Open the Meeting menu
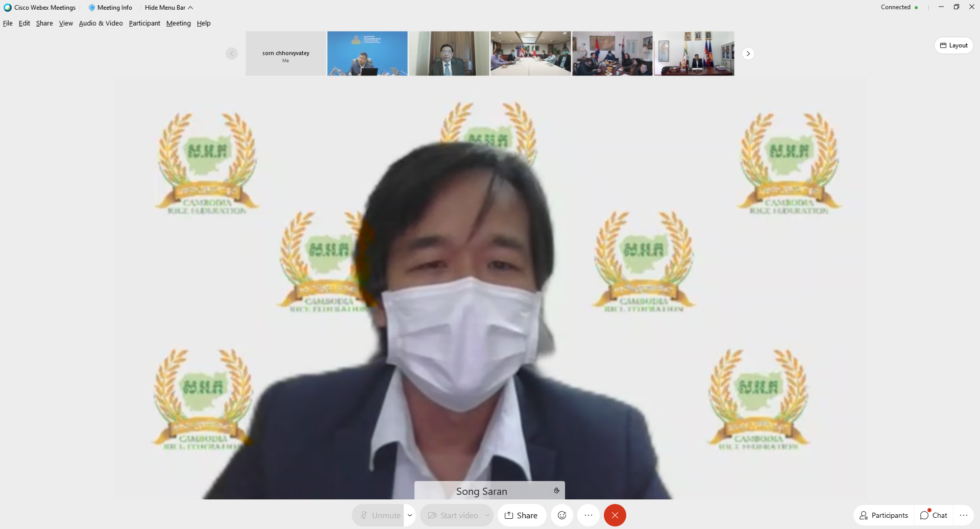Image resolution: width=980 pixels, height=529 pixels. click(x=178, y=23)
